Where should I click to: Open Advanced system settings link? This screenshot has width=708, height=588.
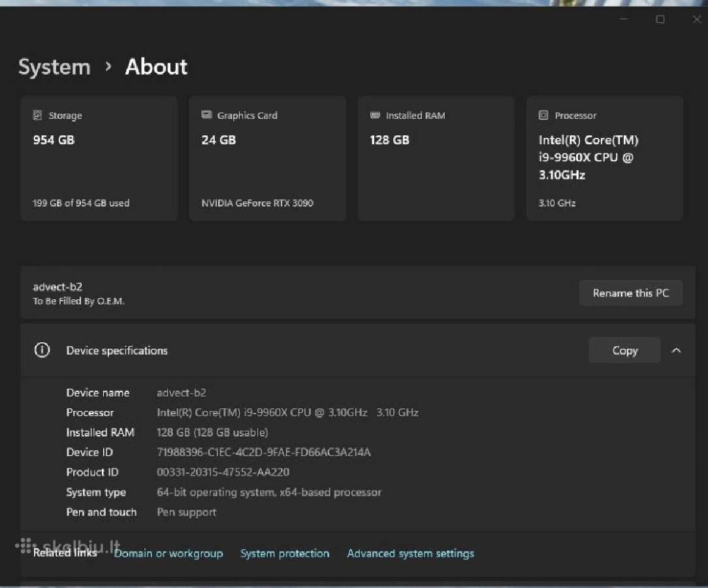[410, 553]
